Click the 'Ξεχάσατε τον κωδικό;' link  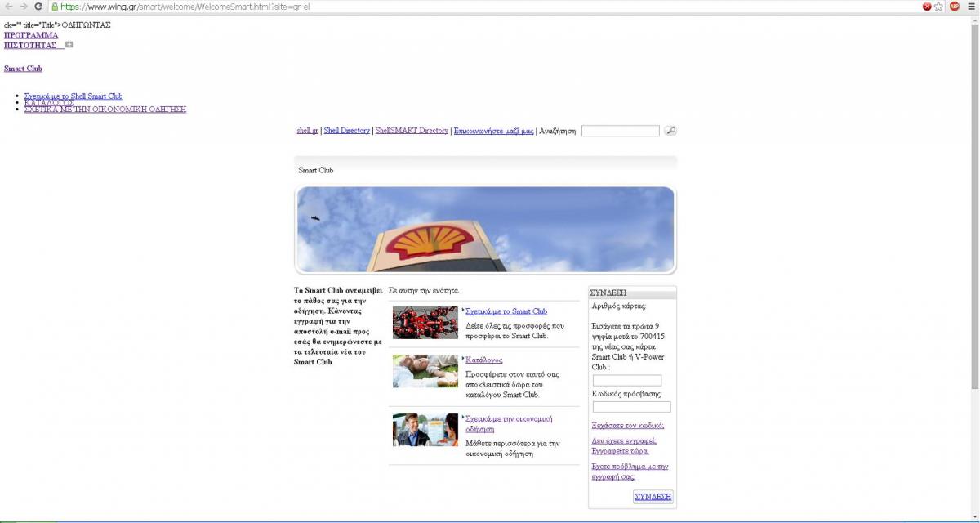(627, 426)
